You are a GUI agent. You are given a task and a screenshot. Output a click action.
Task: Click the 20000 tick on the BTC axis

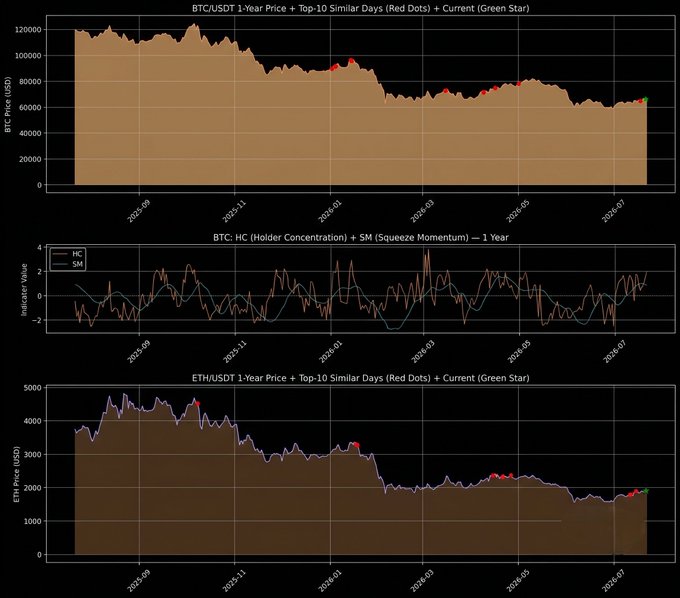click(30, 159)
